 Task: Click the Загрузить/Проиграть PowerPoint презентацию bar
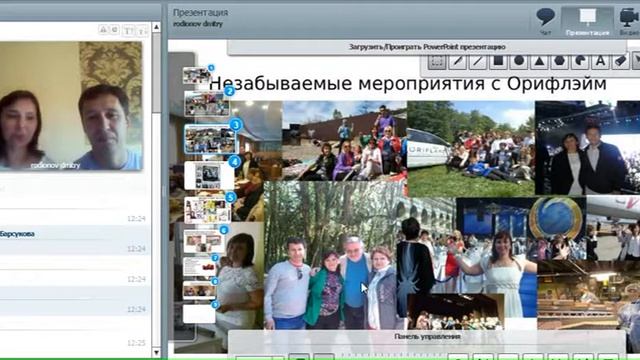tap(427, 47)
